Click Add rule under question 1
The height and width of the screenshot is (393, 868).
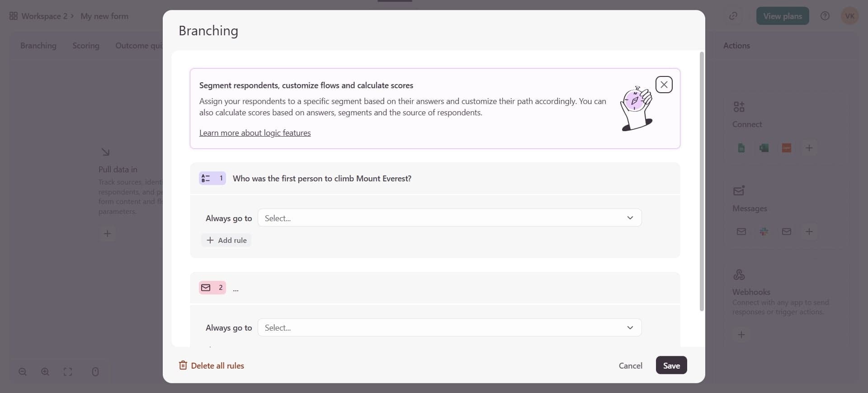click(x=226, y=240)
